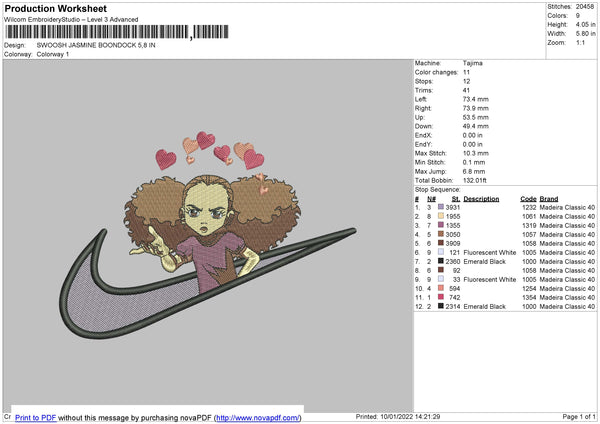600x424 pixels.
Task: Click 'Emerald Black' in stop row 12
Action: pyautogui.click(x=484, y=307)
